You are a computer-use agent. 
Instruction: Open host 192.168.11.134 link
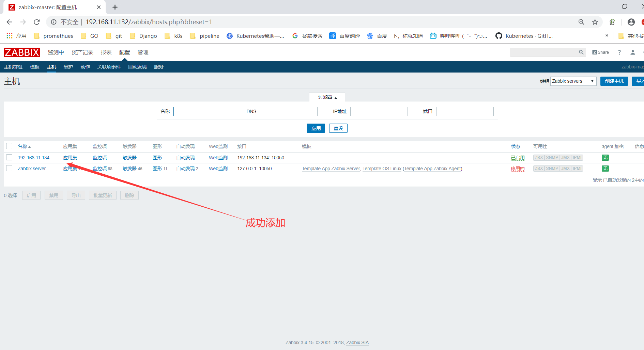[x=34, y=158]
